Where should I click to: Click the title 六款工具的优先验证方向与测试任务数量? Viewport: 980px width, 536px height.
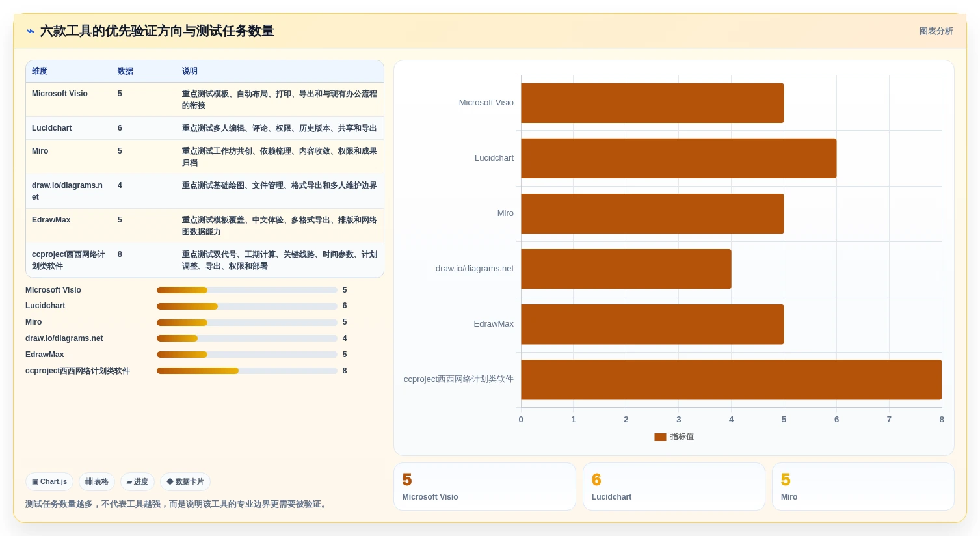click(x=157, y=31)
